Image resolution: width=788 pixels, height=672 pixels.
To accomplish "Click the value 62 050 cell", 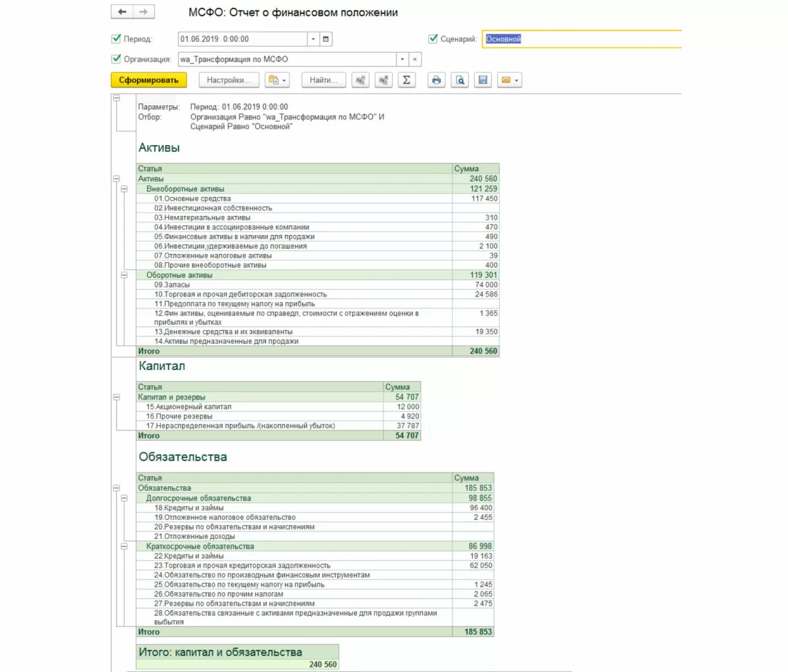I will 473,565.
